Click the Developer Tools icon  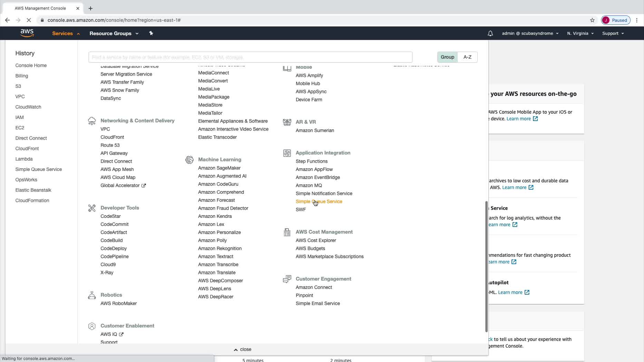[x=92, y=208]
